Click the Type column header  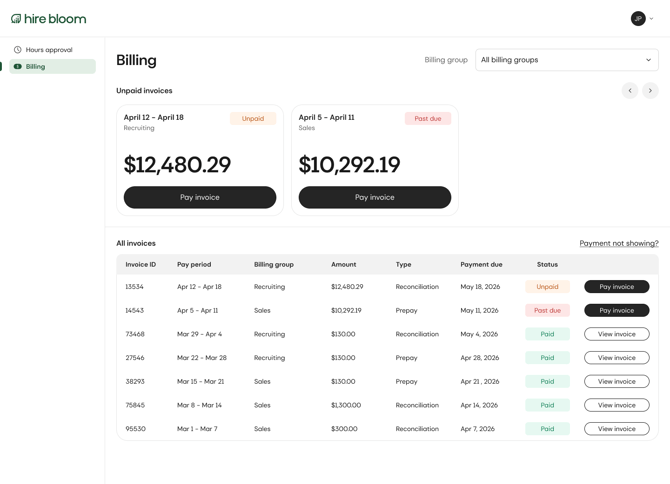point(403,264)
